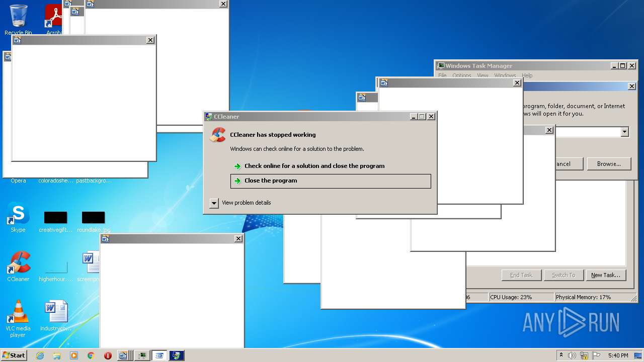The width and height of the screenshot is (644, 362).
Task: Open Windows menu in Task Manager
Action: click(505, 75)
